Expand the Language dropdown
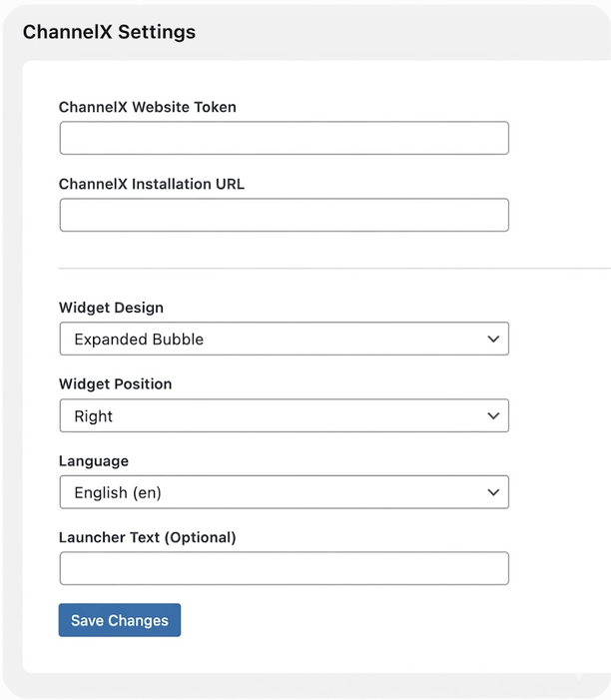611x700 pixels. coord(285,492)
